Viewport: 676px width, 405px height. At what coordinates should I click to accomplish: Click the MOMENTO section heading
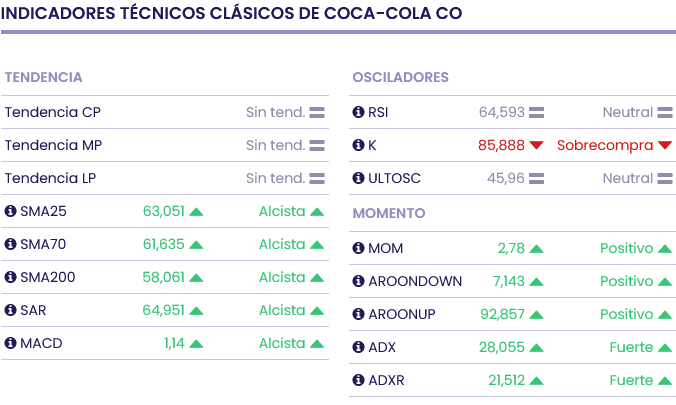coord(389,213)
